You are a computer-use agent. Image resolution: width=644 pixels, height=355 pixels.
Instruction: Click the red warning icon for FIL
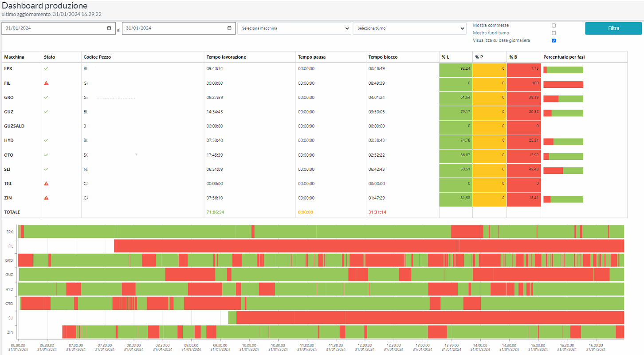click(x=46, y=83)
